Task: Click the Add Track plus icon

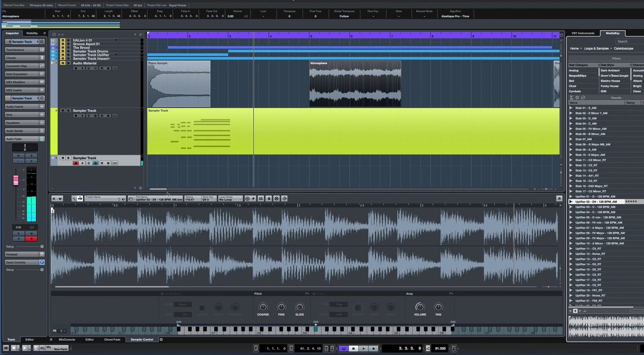Action: click(x=135, y=35)
